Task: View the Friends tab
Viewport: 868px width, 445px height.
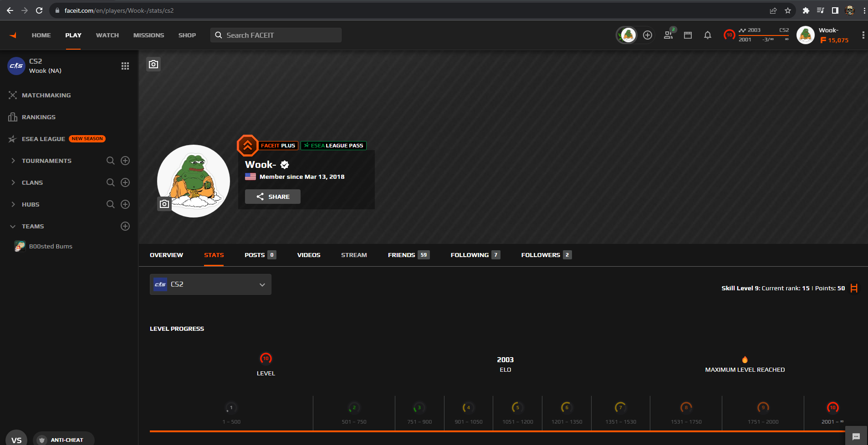Action: click(408, 255)
